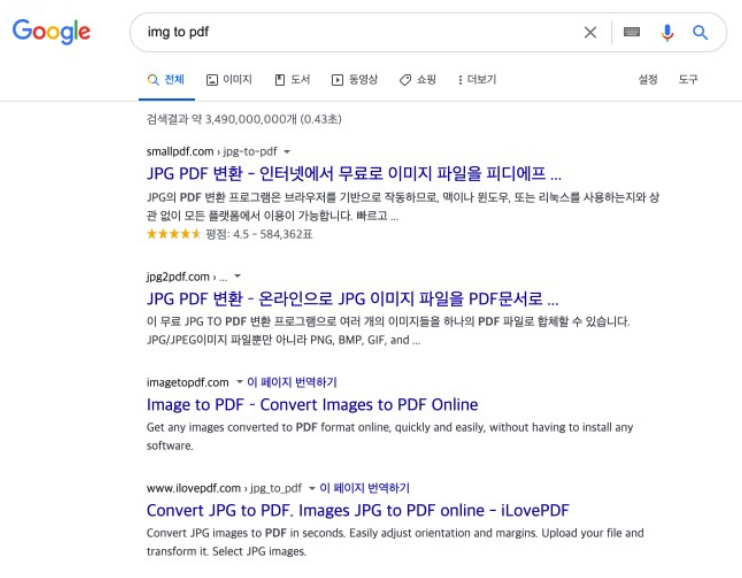Clear the search box with X
This screenshot has height=578, width=742.
590,32
